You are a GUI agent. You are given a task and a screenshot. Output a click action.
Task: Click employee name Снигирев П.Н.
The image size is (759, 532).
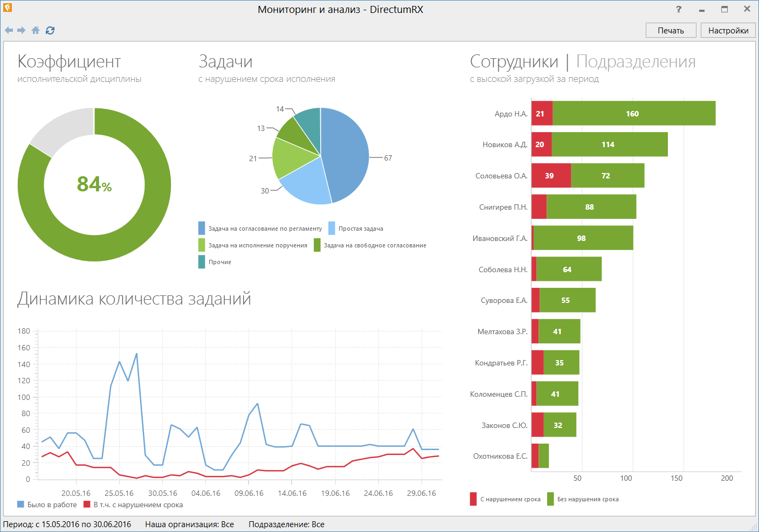503,207
